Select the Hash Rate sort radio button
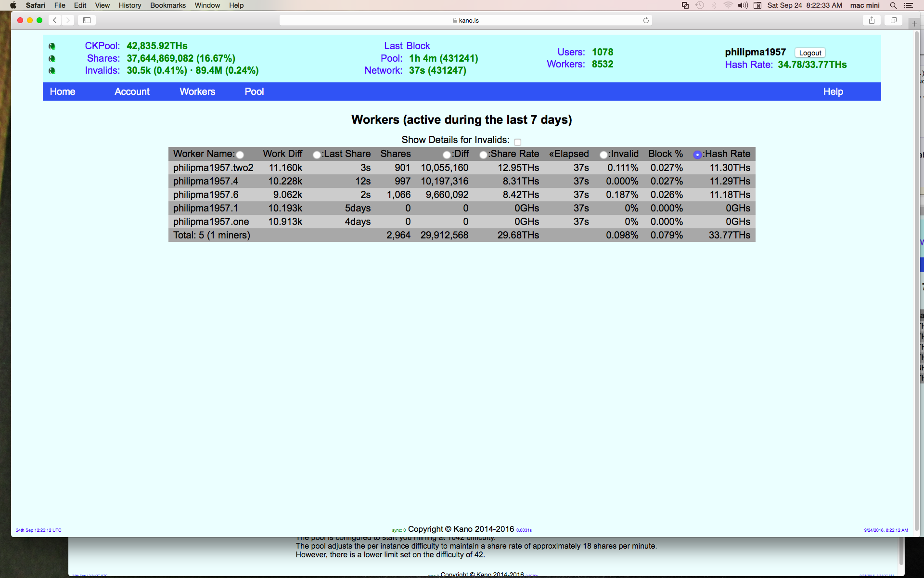 (697, 155)
